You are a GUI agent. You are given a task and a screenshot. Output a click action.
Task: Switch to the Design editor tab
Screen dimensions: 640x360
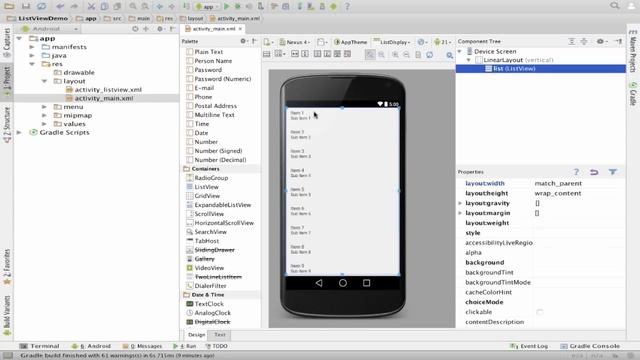(196, 335)
